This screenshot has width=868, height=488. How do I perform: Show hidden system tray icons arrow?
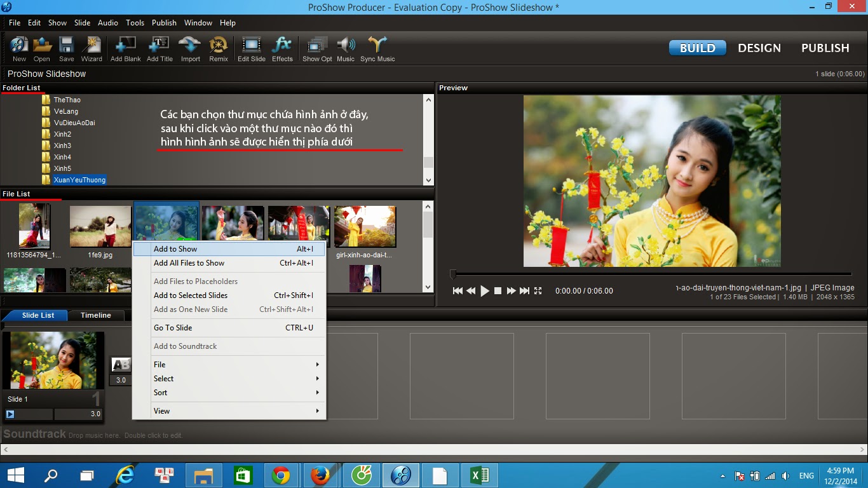point(722,476)
